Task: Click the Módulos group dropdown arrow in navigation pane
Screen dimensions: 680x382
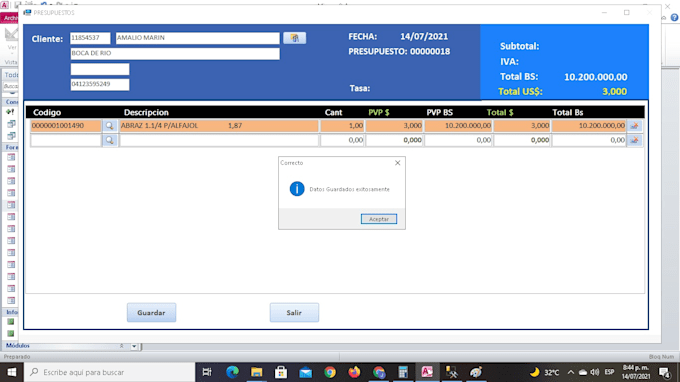Action: (x=134, y=346)
